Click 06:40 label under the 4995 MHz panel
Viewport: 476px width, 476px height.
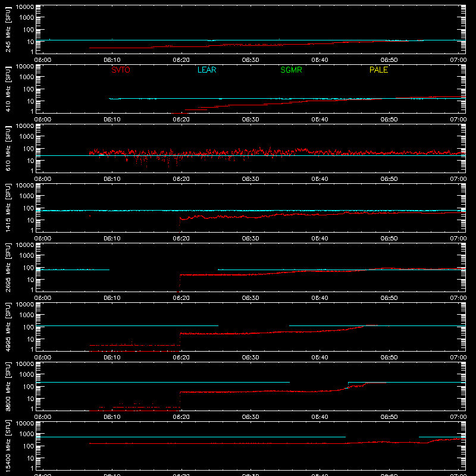pyautogui.click(x=320, y=358)
